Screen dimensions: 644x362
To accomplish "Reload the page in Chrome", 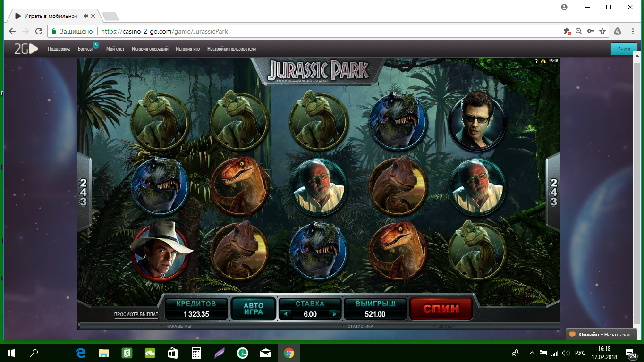I will click(x=39, y=31).
